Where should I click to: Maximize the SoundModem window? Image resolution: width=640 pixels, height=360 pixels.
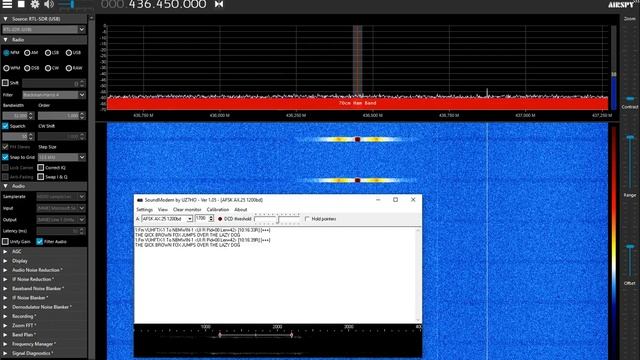[395, 200]
